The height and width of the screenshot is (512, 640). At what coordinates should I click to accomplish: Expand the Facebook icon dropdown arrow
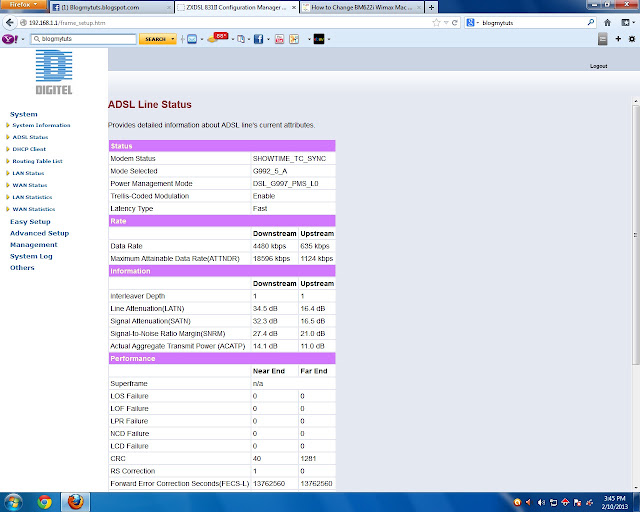[268, 40]
